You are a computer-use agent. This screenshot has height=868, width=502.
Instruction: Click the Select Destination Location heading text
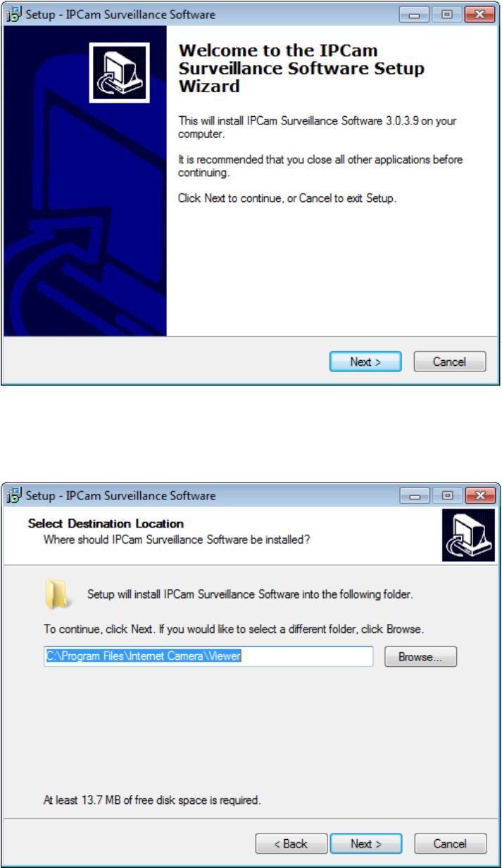pyautogui.click(x=106, y=523)
